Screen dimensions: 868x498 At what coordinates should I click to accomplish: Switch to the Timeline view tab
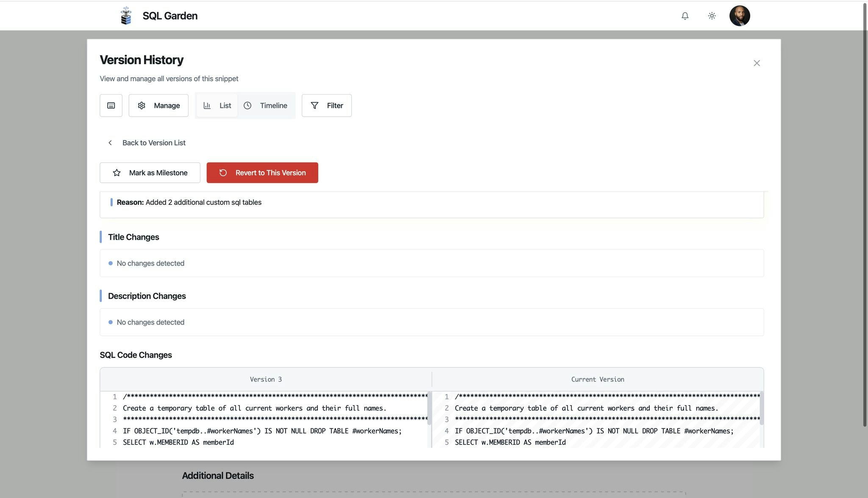tap(266, 106)
